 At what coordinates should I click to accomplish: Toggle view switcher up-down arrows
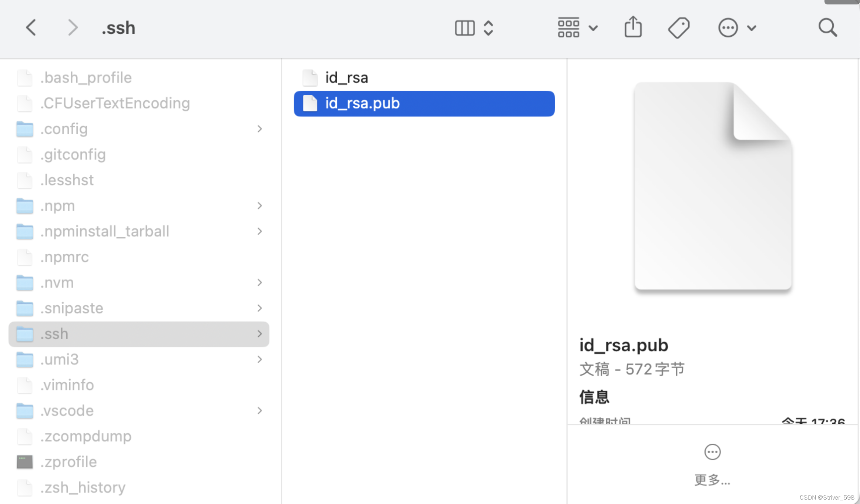[488, 28]
